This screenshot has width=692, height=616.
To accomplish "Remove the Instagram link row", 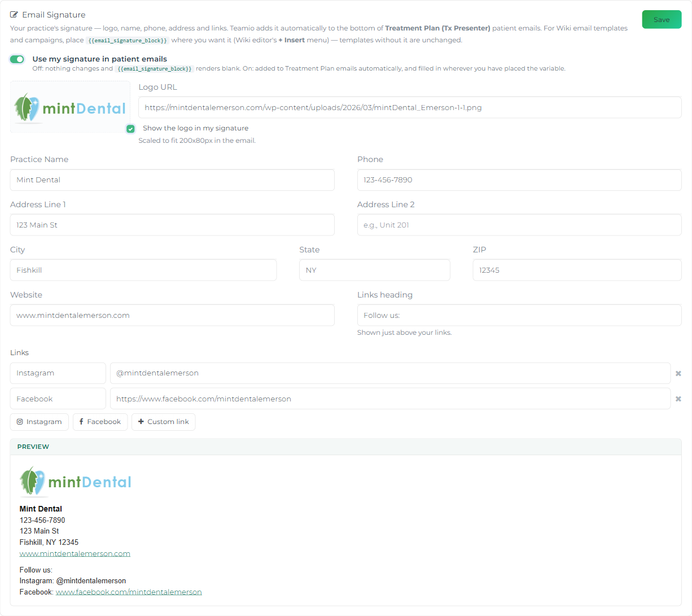I will [x=678, y=373].
